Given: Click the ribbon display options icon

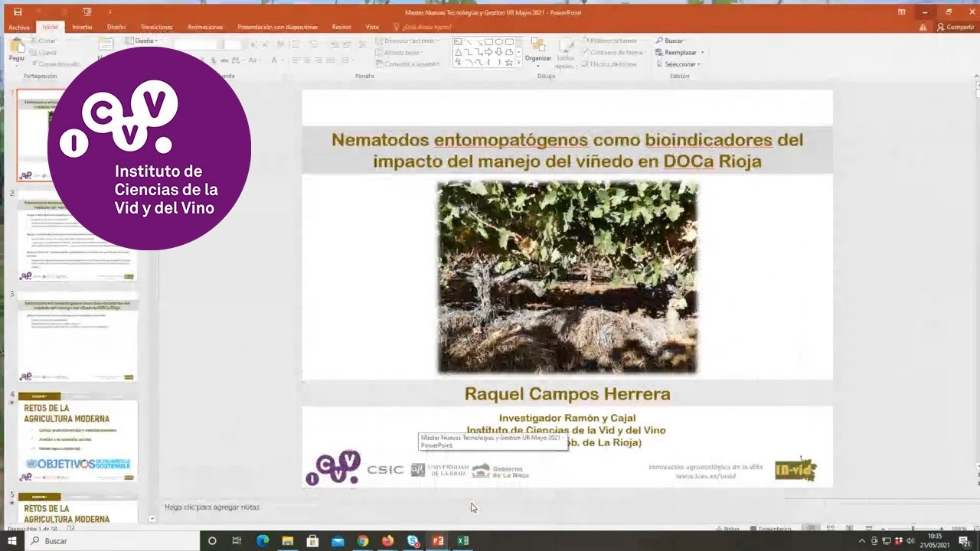Looking at the screenshot, I should pyautogui.click(x=902, y=12).
